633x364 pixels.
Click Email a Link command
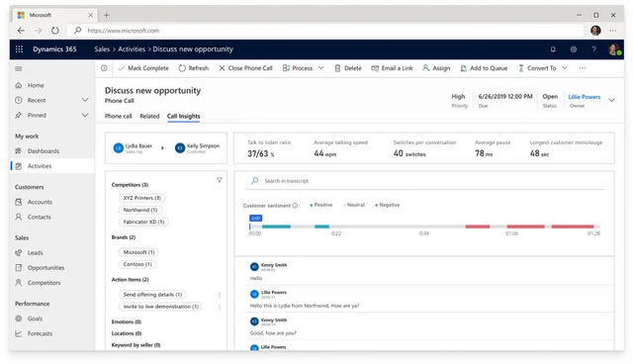click(x=392, y=68)
